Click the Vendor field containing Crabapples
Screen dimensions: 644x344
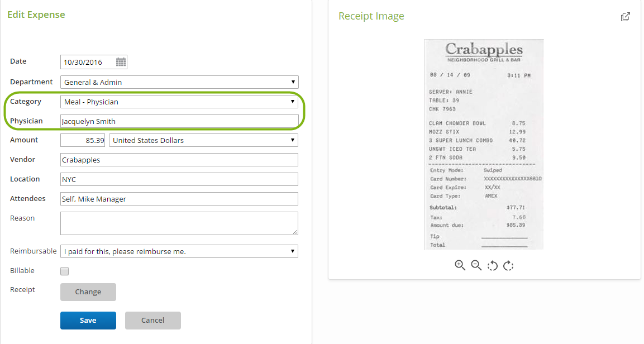(179, 159)
